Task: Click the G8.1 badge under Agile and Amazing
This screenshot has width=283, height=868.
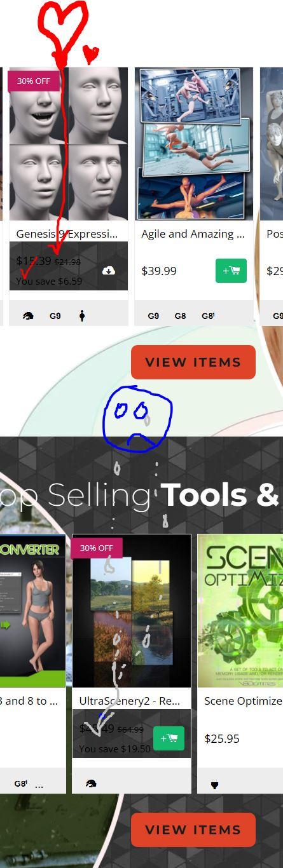Action: coord(207,316)
